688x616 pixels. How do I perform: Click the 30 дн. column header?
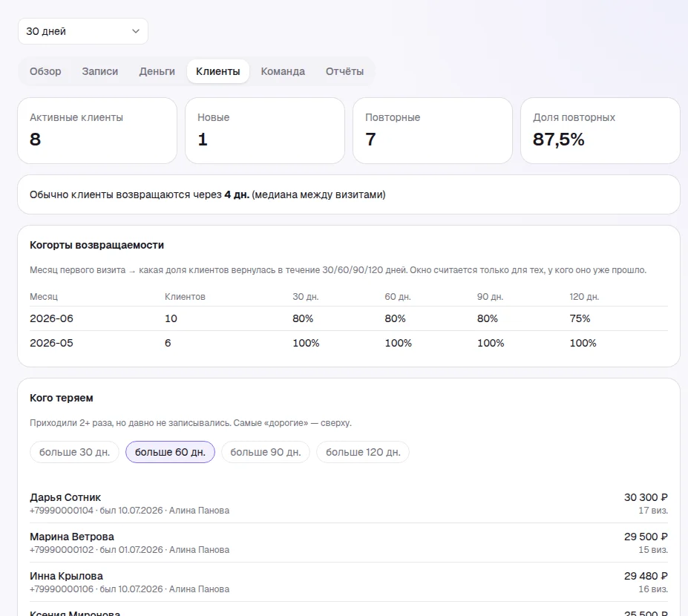[306, 297]
